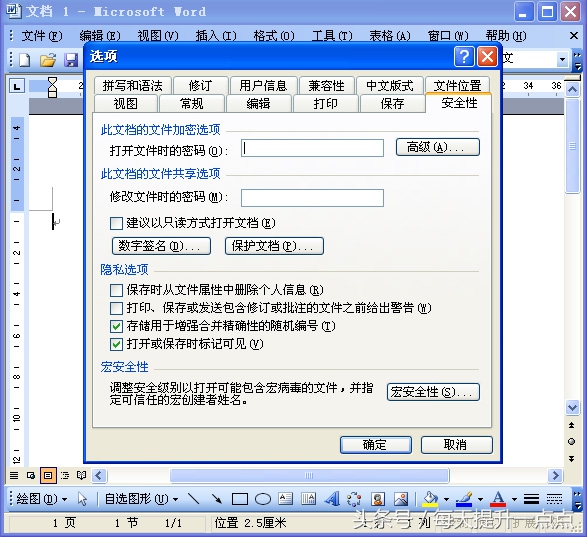Insert a vertical text box
This screenshot has width=587, height=537.
click(308, 499)
